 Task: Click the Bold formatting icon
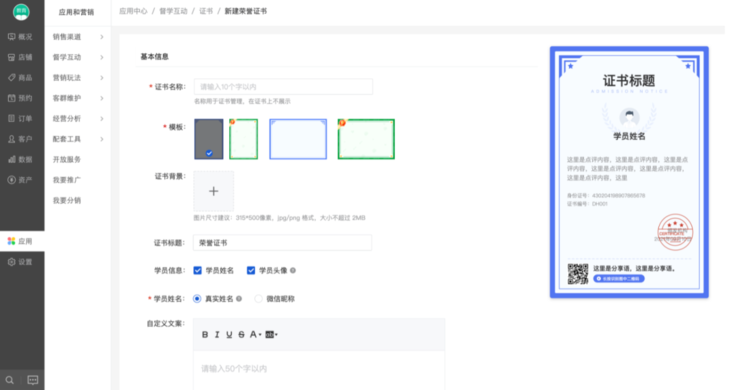pos(205,335)
